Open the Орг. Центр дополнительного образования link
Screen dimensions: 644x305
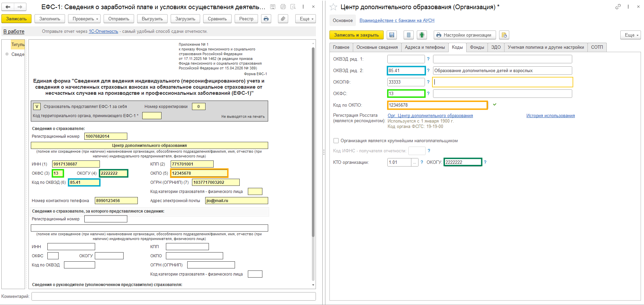point(430,115)
